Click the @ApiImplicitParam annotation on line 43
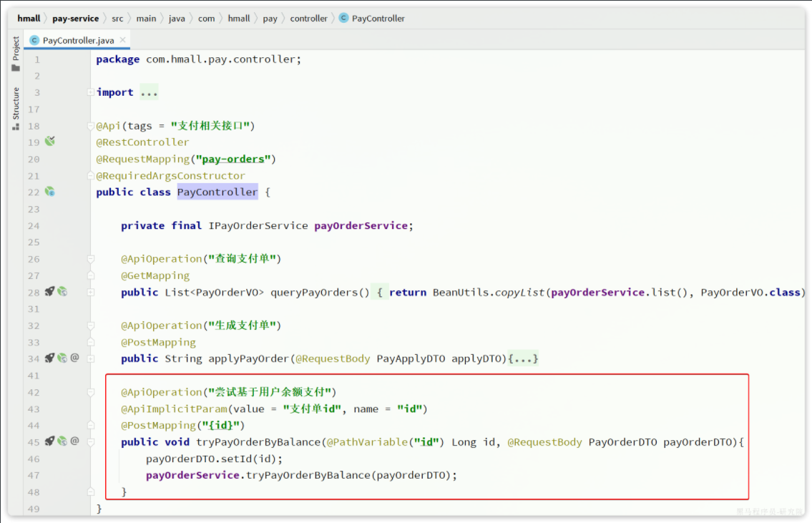The image size is (812, 523). tap(174, 409)
